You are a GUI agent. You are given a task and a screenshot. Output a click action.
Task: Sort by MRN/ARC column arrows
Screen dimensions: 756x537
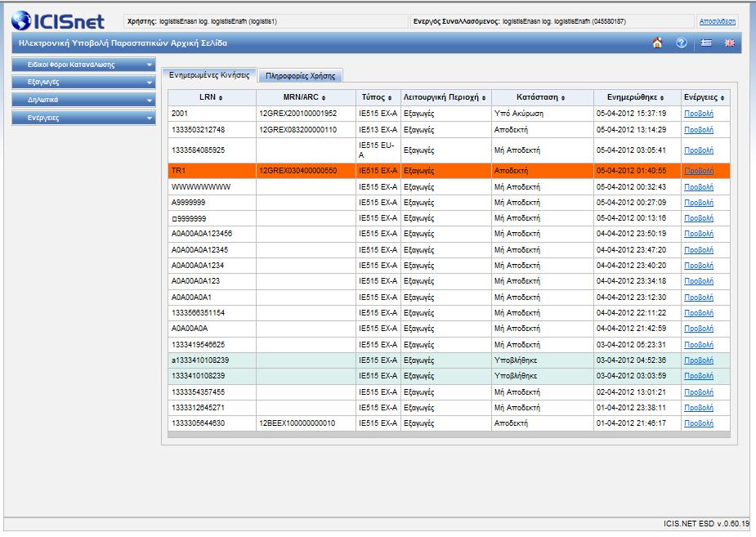point(324,98)
